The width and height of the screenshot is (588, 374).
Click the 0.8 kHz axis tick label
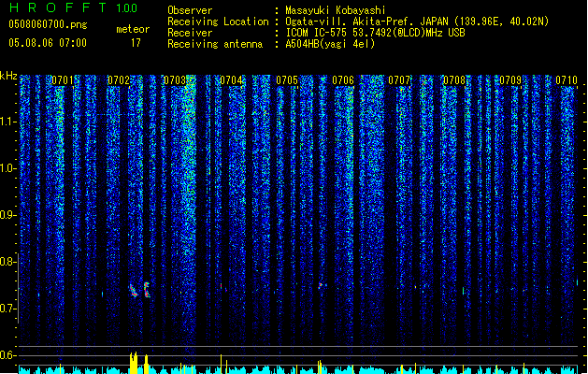click(x=7, y=262)
